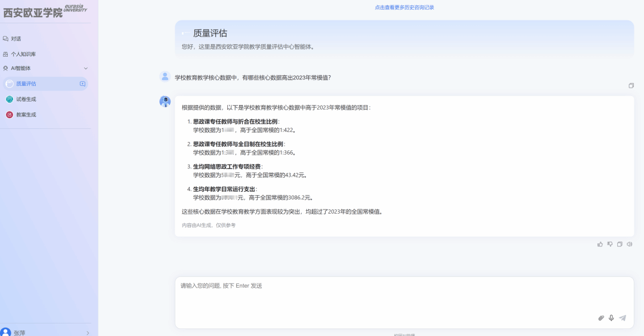
Task: Collapse the AI智能体 section chevron
Action: [85, 69]
